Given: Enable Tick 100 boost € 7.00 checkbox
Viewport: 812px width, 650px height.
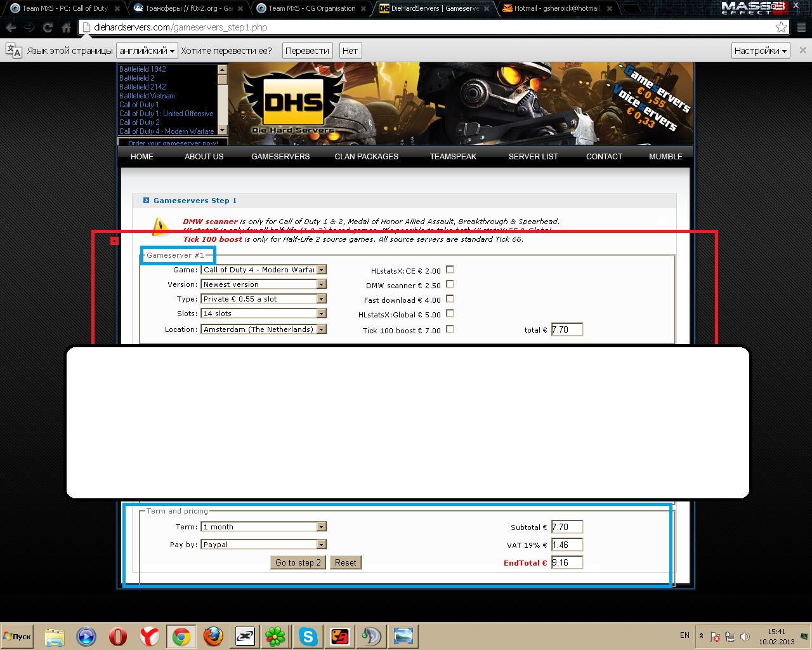Looking at the screenshot, I should point(450,329).
